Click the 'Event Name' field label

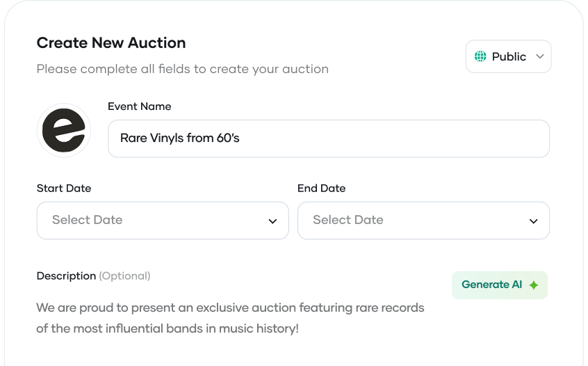(x=139, y=106)
